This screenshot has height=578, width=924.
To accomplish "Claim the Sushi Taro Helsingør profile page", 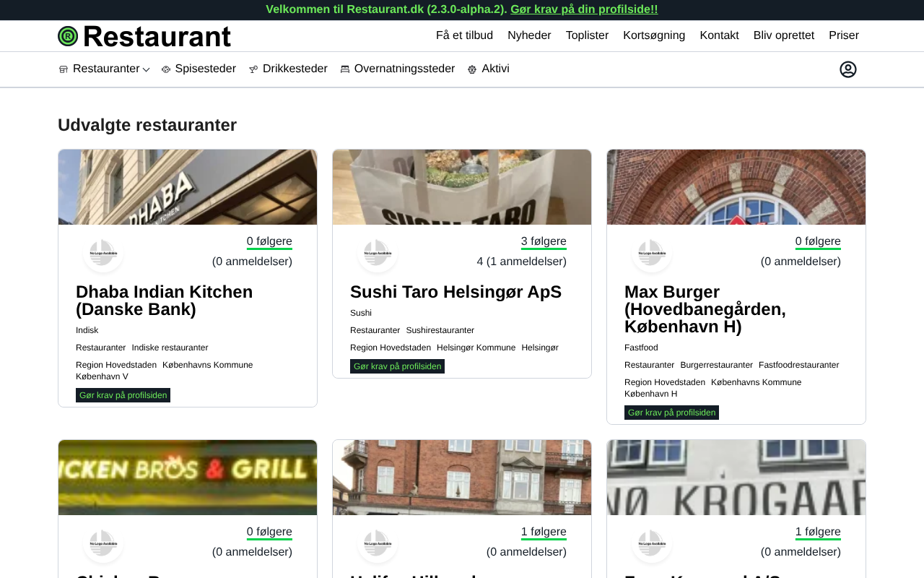I will click(397, 366).
